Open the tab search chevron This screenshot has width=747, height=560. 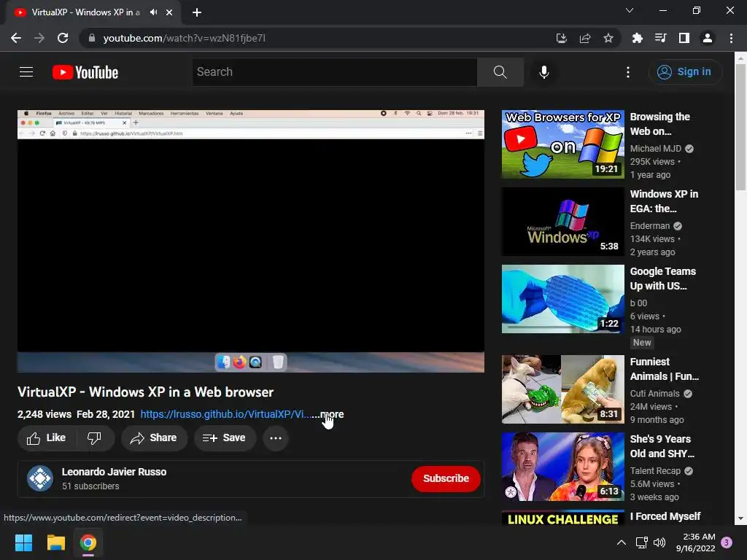[630, 10]
